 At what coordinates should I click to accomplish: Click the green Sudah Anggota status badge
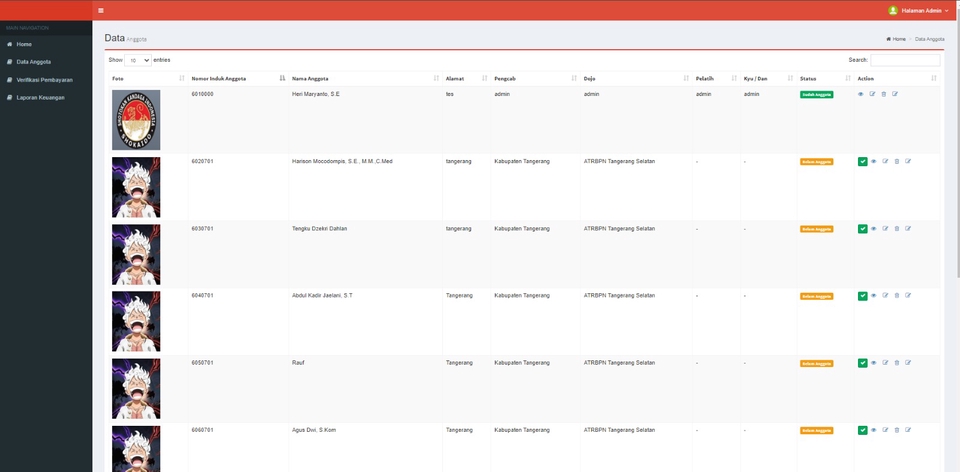(816, 95)
